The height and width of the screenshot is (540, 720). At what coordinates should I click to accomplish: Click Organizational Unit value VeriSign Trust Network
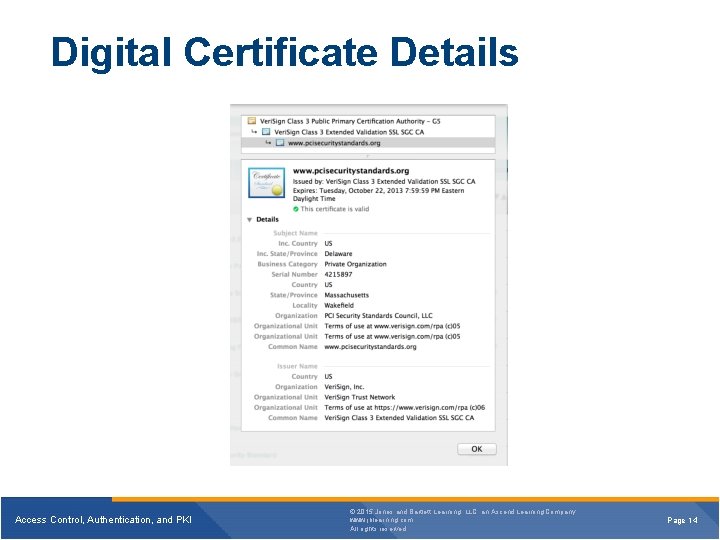360,397
